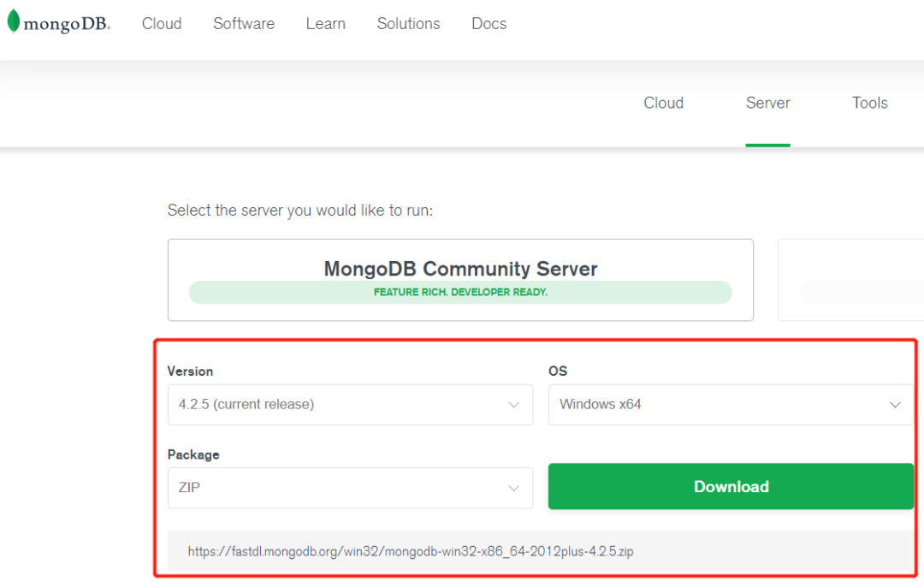This screenshot has width=924, height=588.
Task: Open the Solutions menu
Action: coord(408,24)
